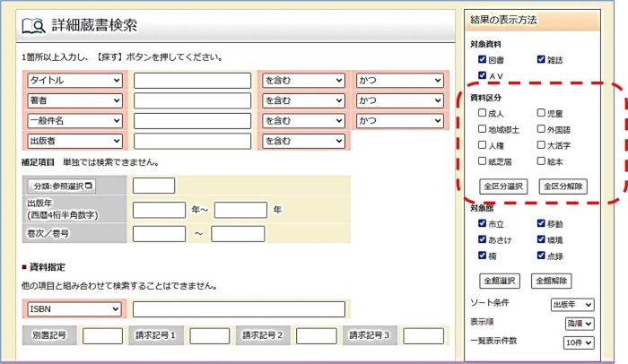628x364 pixels.
Task: Focus the 出版年 end year field
Action: coord(240,210)
